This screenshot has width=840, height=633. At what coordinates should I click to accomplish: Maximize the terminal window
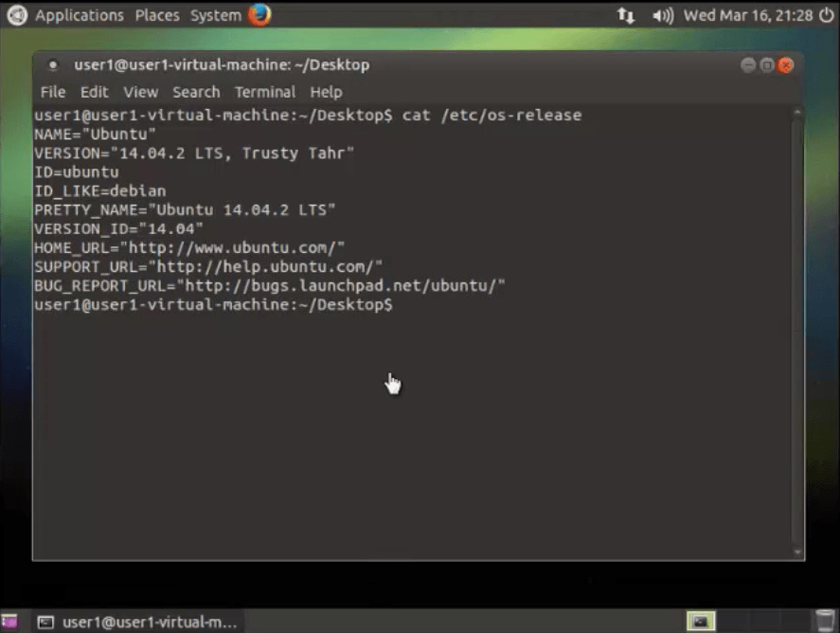tap(767, 65)
